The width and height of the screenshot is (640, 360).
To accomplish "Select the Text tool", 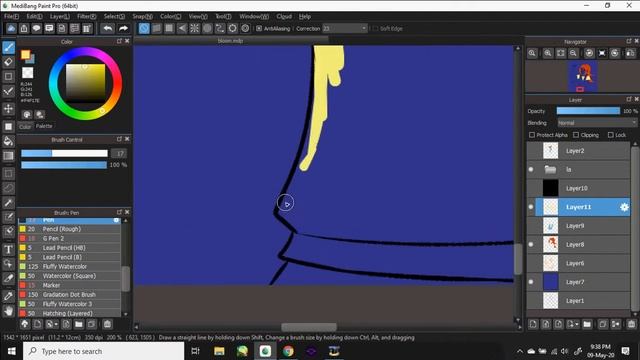I will 9,249.
